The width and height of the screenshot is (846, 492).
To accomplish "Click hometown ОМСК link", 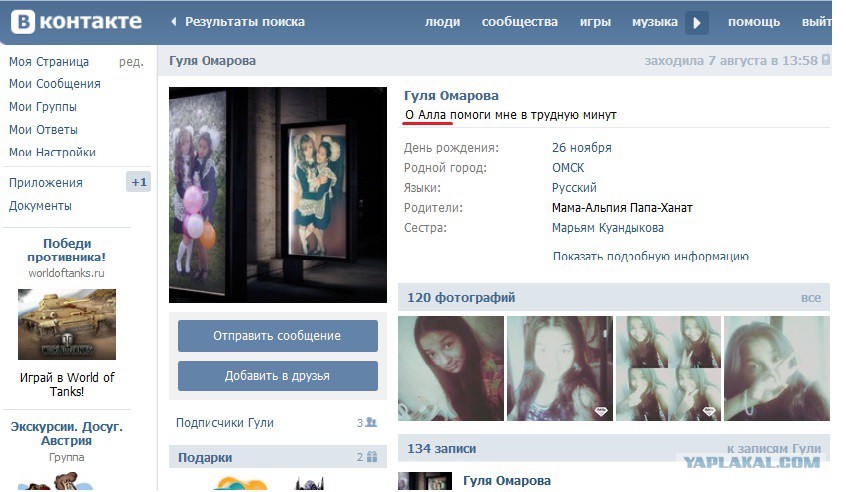I will 568,168.
